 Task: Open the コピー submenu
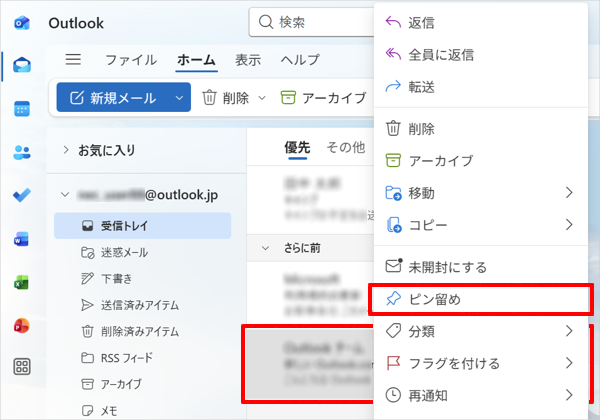(481, 225)
